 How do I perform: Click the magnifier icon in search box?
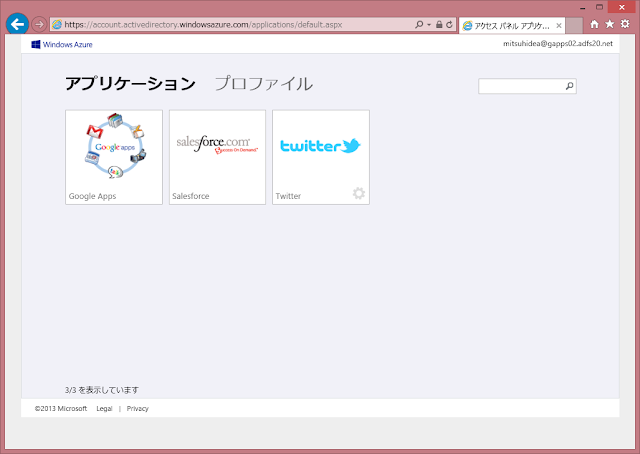point(569,86)
